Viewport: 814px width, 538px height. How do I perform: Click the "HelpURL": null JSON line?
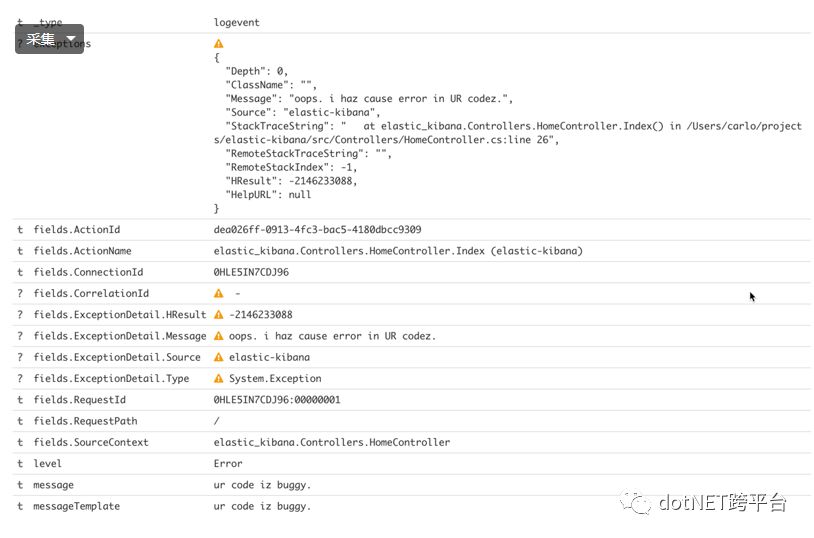pos(268,195)
